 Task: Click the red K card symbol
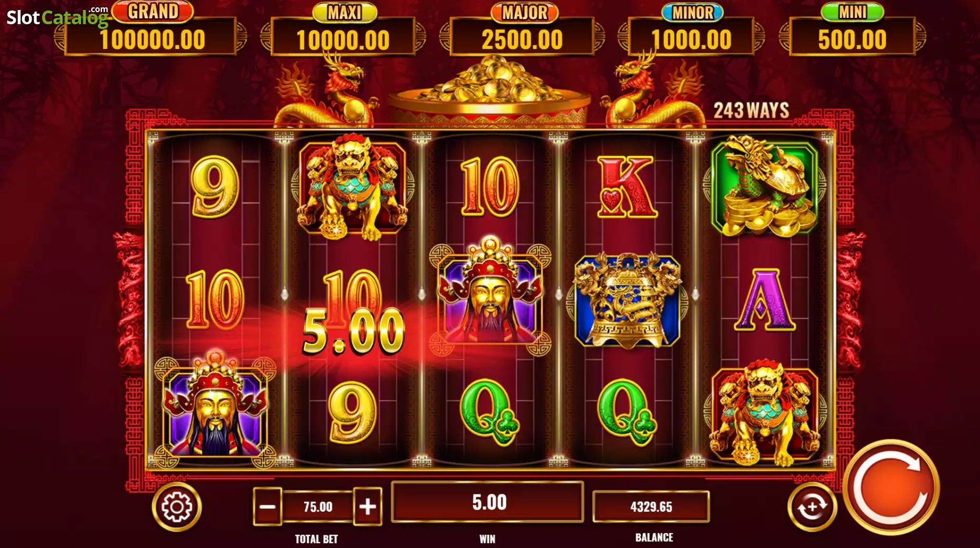[x=627, y=187]
